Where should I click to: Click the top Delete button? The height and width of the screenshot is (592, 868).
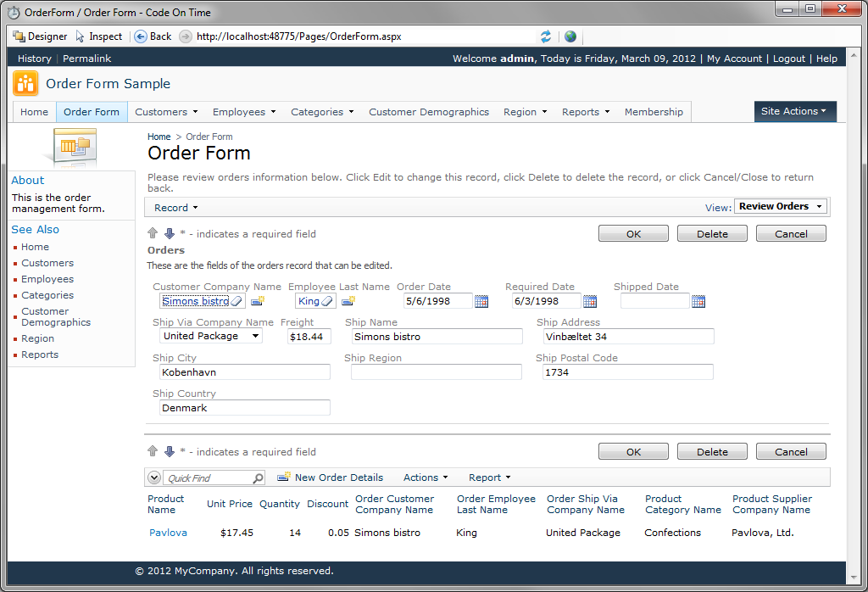click(712, 234)
